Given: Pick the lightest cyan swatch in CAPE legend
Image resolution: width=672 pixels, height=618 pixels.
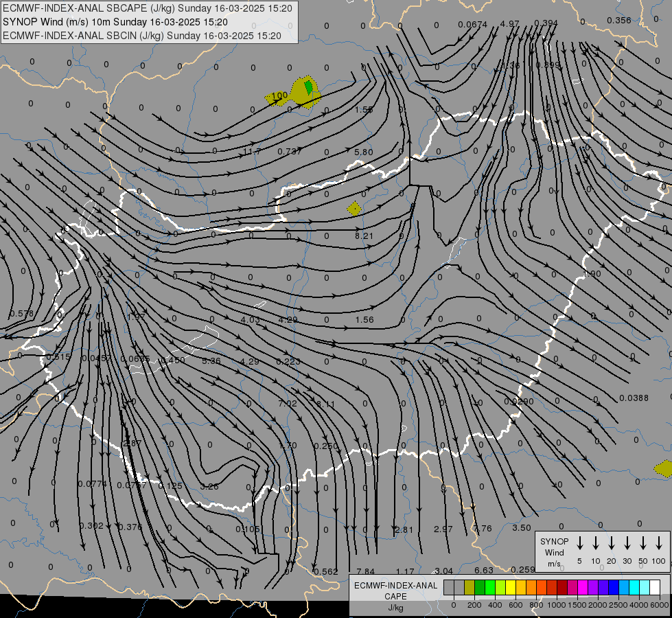Looking at the screenshot, I should (x=644, y=587).
